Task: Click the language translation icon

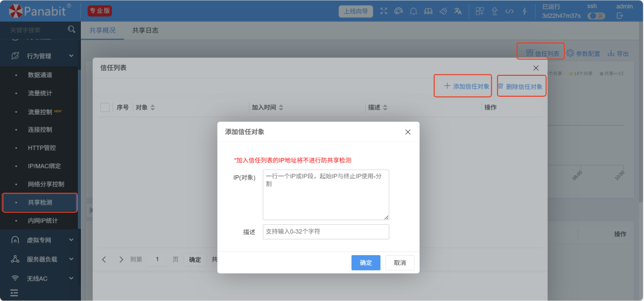Action: pos(458,11)
